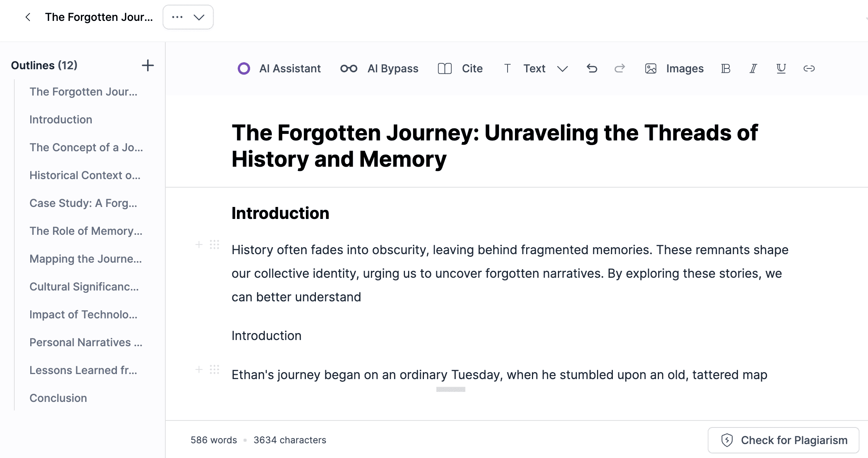The height and width of the screenshot is (458, 868).
Task: Expand the Text style dropdown
Action: click(x=562, y=68)
